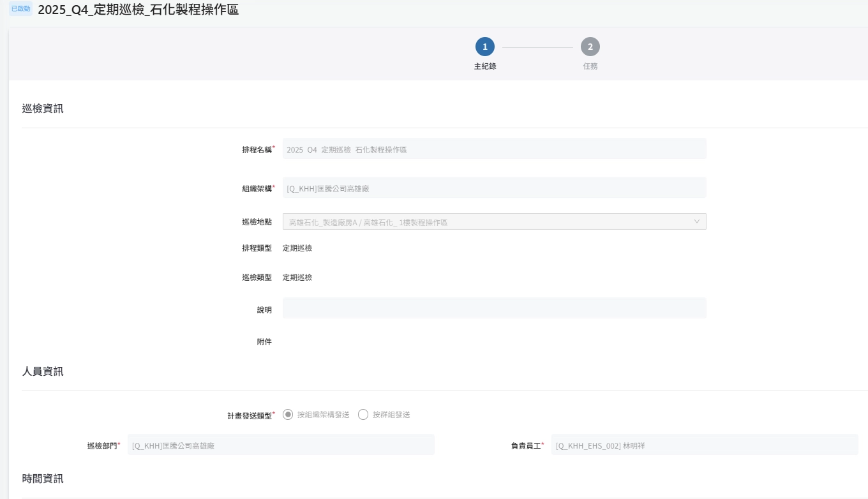Click into the empty 說明 field
This screenshot has height=499, width=868.
pos(494,308)
